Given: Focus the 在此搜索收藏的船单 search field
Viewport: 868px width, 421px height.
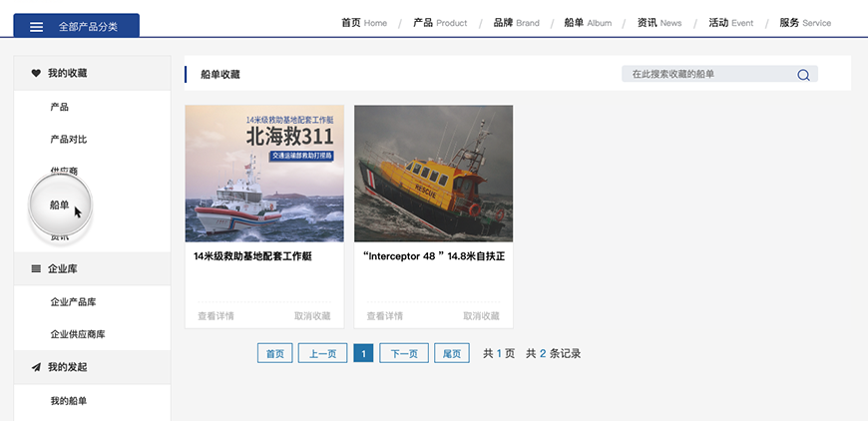Looking at the screenshot, I should tap(708, 74).
